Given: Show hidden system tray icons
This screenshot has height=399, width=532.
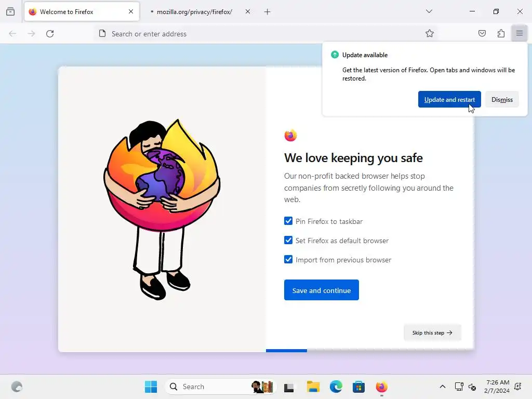Looking at the screenshot, I should 443,387.
